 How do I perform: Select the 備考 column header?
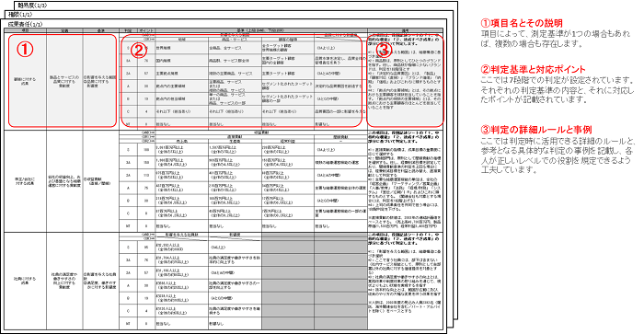coord(405,30)
